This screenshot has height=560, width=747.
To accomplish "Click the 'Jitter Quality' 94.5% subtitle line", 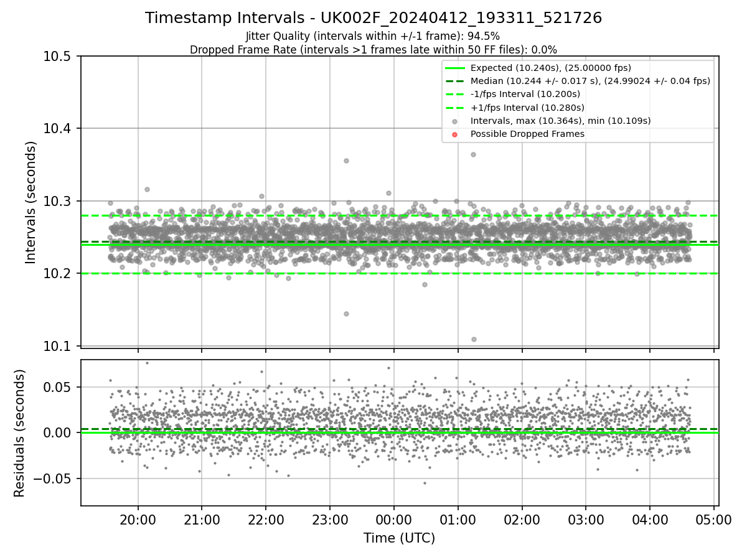I will tap(373, 37).
